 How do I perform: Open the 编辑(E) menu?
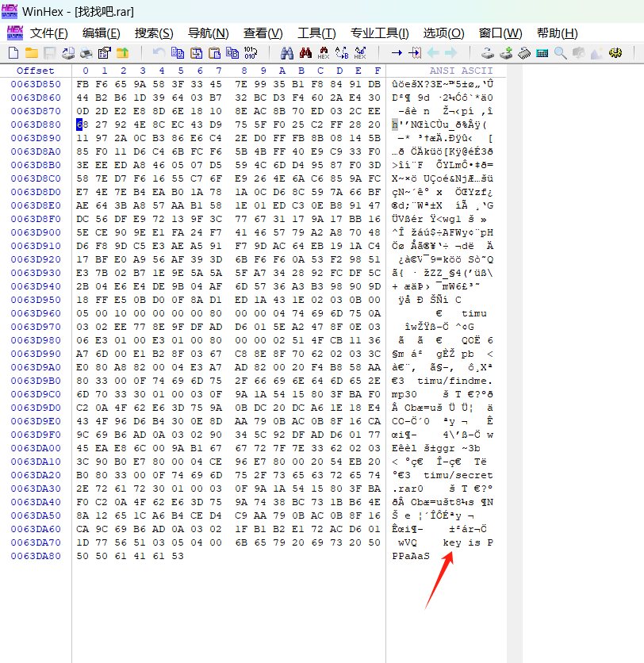click(x=101, y=33)
